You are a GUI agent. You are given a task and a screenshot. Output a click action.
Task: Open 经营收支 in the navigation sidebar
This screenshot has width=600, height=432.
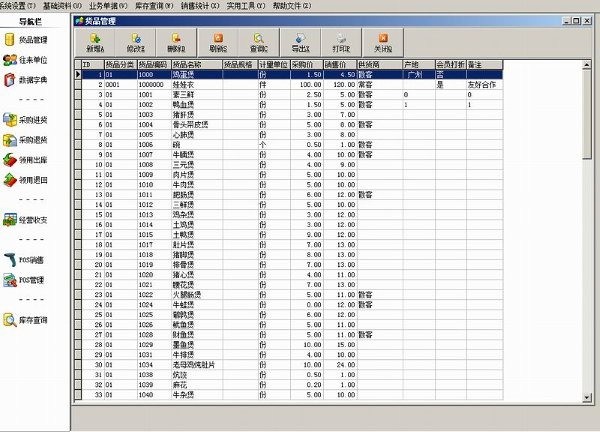[x=35, y=221]
